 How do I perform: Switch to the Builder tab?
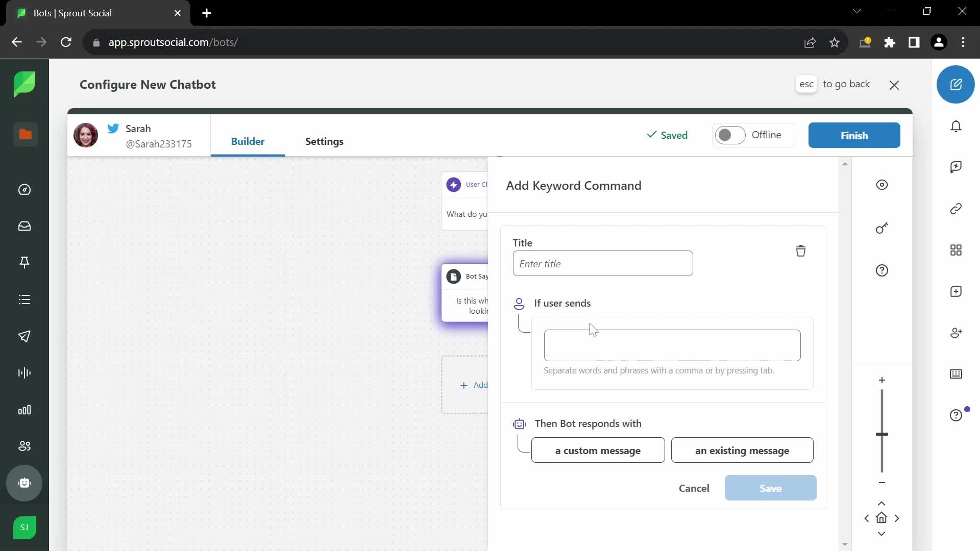click(x=248, y=141)
